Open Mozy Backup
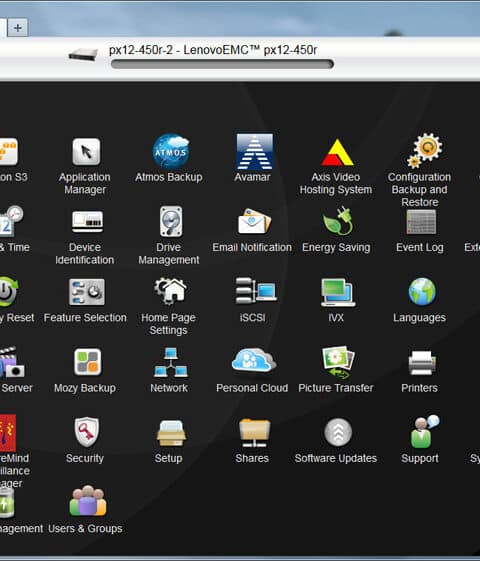 click(x=87, y=362)
